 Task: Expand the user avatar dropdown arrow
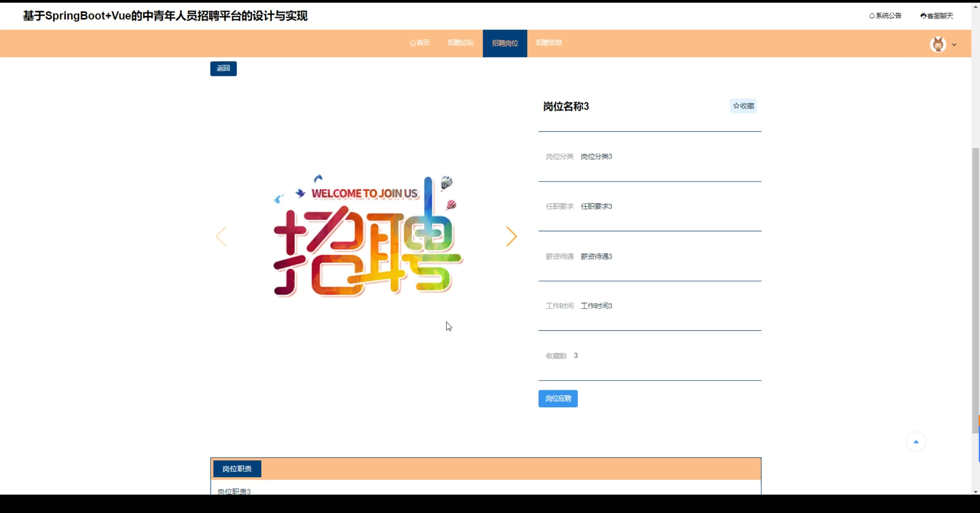click(954, 45)
